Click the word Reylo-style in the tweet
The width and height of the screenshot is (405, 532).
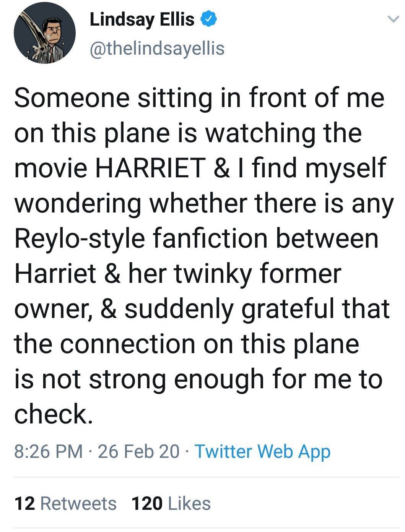point(80,238)
